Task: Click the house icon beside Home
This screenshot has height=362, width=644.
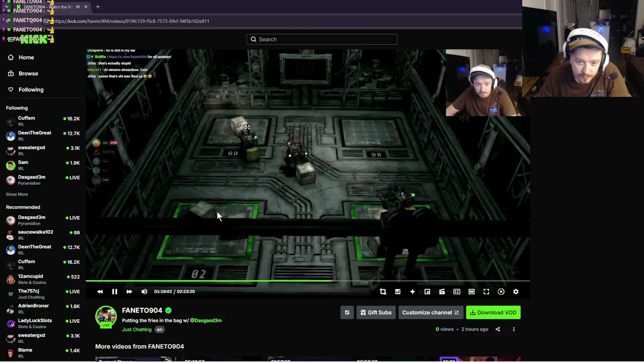Action: [x=11, y=57]
